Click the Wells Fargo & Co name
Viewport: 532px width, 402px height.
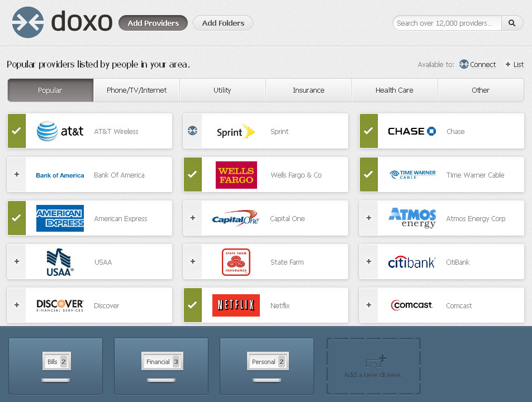click(296, 175)
